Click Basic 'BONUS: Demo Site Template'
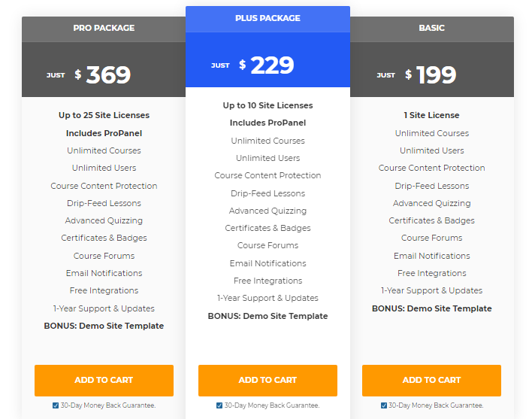This screenshot has width=532, height=419. click(431, 309)
